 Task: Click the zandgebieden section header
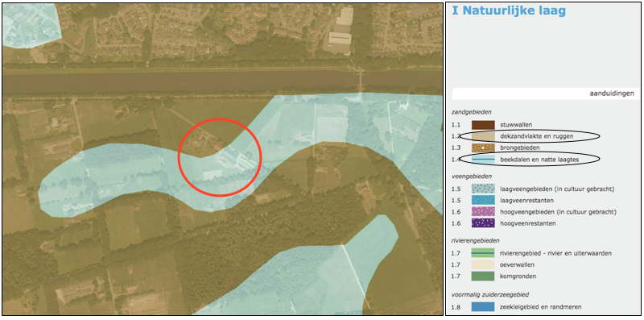(x=471, y=112)
